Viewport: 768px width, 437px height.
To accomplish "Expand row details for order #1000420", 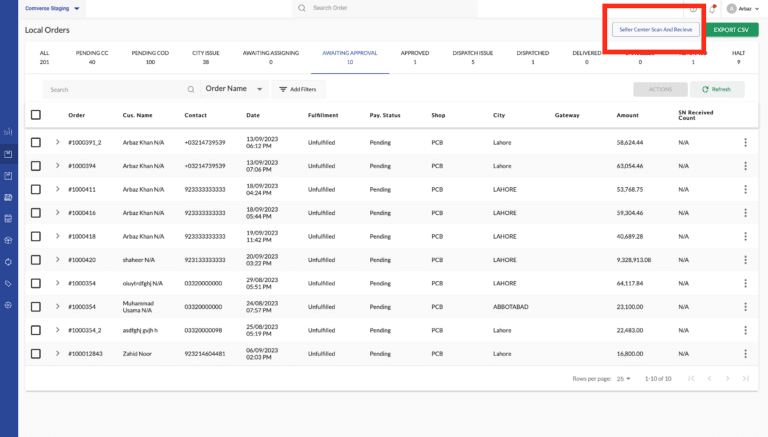I will pos(57,260).
